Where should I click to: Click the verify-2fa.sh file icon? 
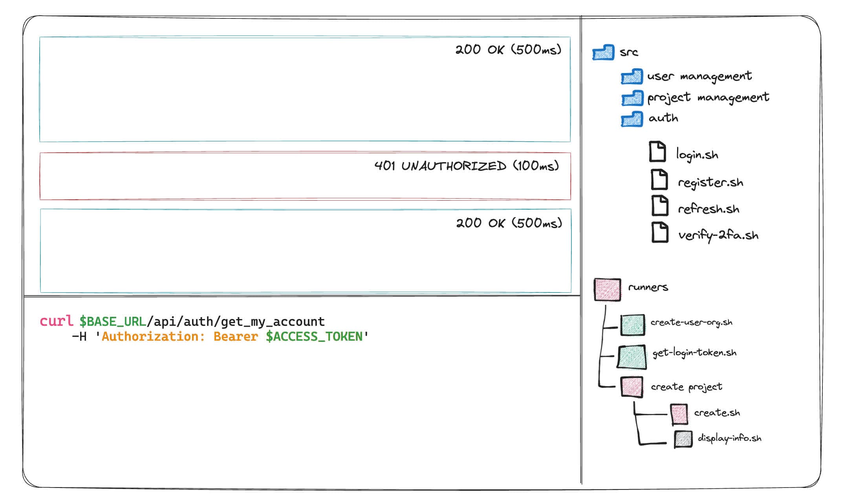(x=660, y=232)
